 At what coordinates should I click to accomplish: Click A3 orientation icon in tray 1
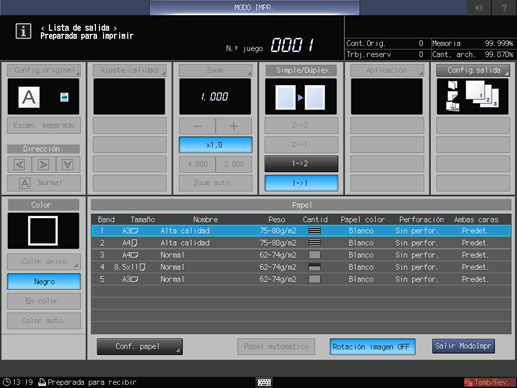[134, 231]
